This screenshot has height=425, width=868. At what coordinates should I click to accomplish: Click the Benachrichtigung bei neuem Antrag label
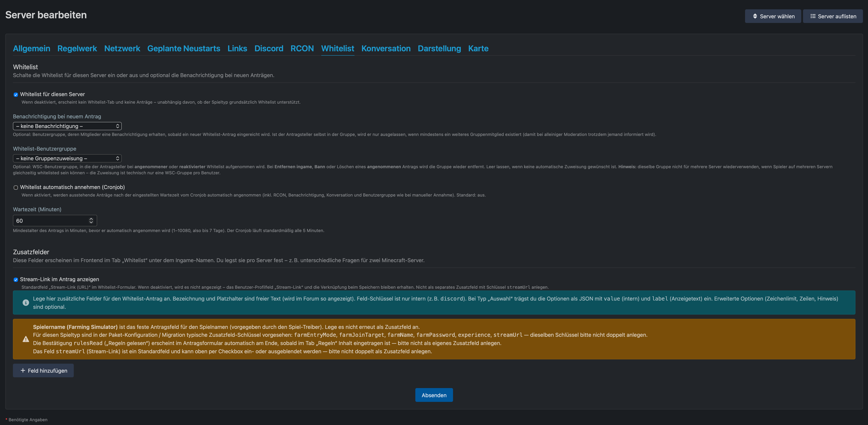[57, 117]
